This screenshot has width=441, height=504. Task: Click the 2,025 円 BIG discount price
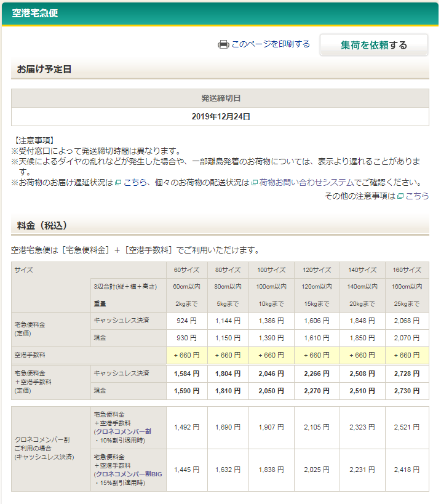point(317,470)
